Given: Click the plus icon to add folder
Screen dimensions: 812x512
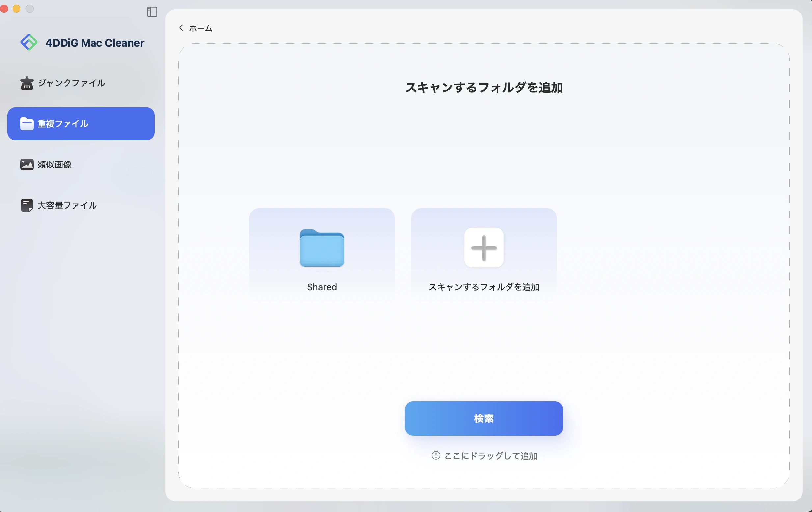Looking at the screenshot, I should pyautogui.click(x=484, y=248).
